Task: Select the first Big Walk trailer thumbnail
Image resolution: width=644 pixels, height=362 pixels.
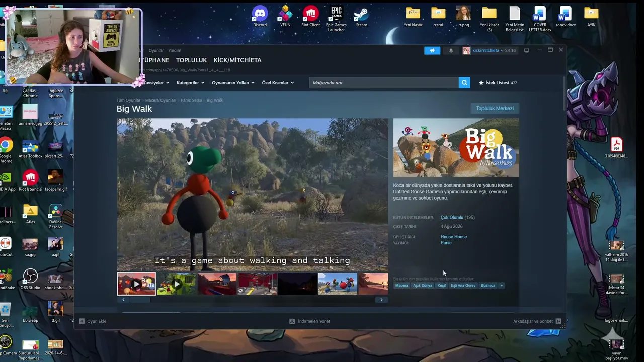Action: point(136,284)
